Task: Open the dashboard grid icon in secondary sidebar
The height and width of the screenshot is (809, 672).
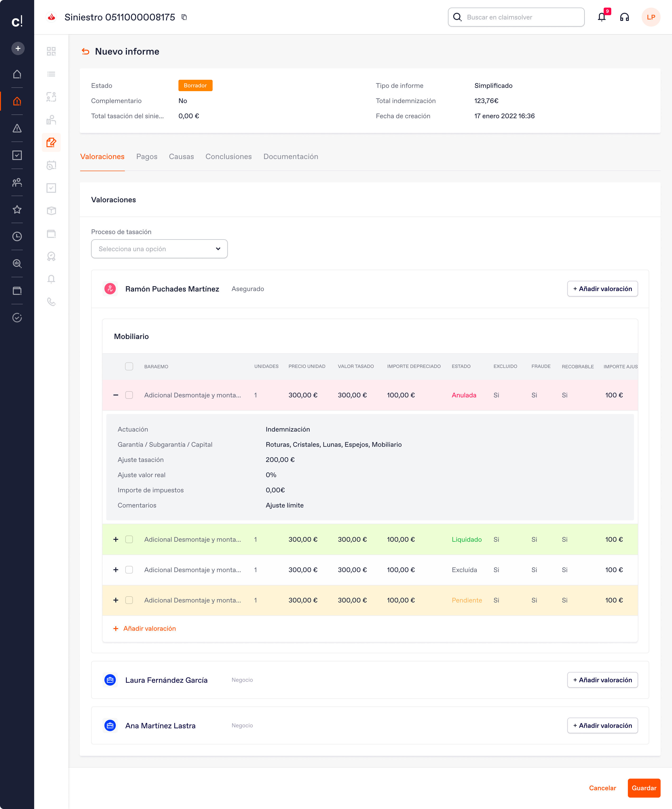Action: (51, 51)
